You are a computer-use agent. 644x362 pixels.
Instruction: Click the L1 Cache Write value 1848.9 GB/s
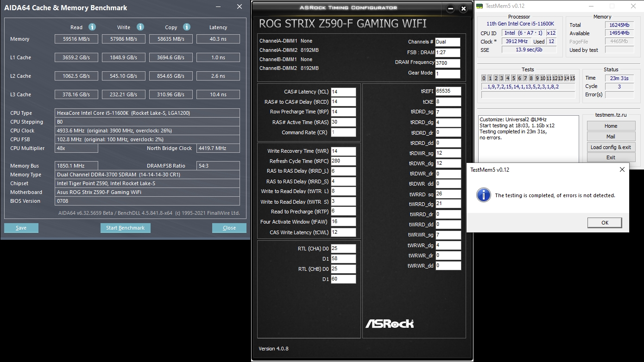[124, 58]
